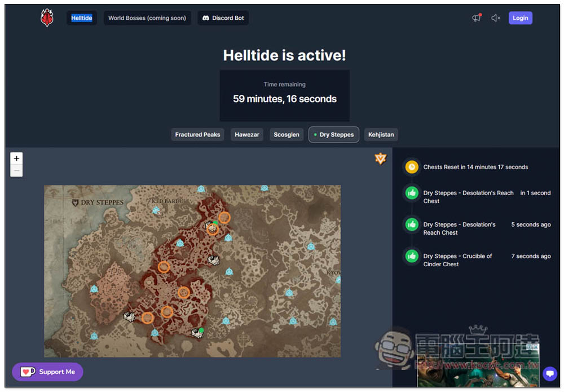
Task: Click the waypoint icon near Ked Bardu
Action: [156, 210]
